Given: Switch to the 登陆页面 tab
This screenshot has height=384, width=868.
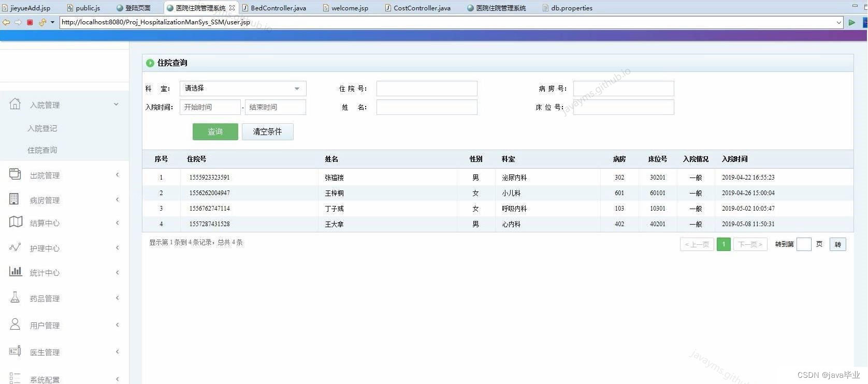Looking at the screenshot, I should pyautogui.click(x=134, y=8).
